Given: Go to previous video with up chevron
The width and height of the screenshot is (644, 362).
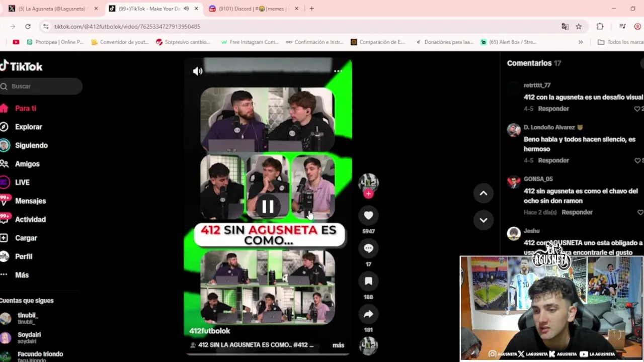Looking at the screenshot, I should pos(484,193).
